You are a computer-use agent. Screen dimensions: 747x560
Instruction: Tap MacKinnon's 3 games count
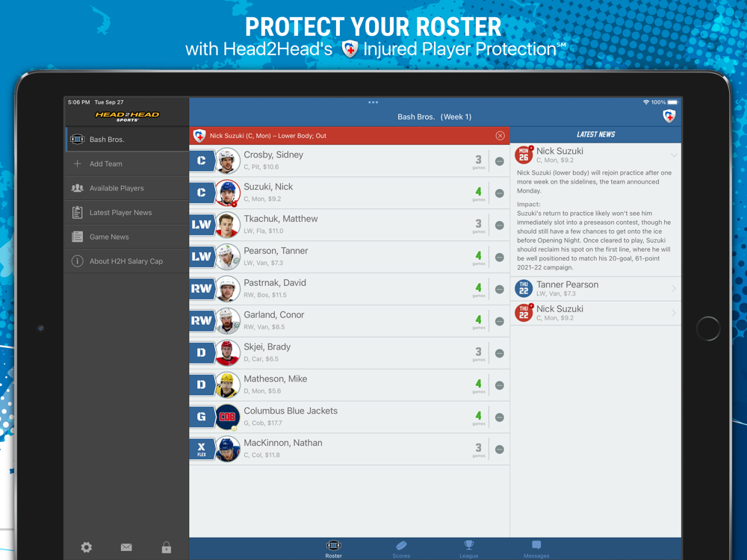click(478, 449)
